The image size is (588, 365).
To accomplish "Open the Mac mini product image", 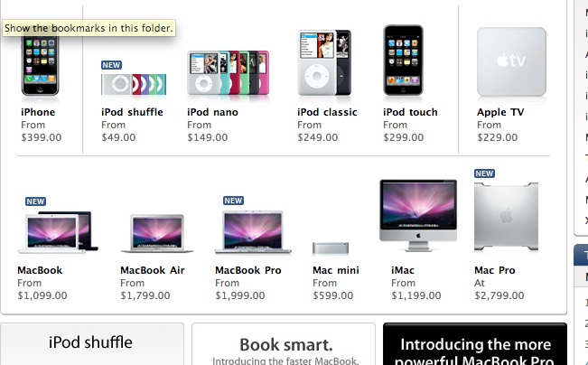I will click(331, 248).
